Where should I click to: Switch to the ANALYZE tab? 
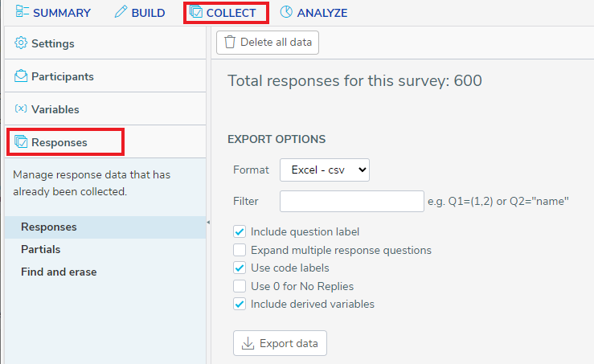click(313, 13)
